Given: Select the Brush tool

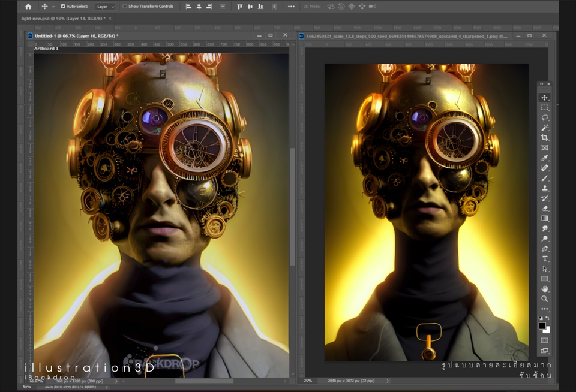Looking at the screenshot, I should [544, 178].
